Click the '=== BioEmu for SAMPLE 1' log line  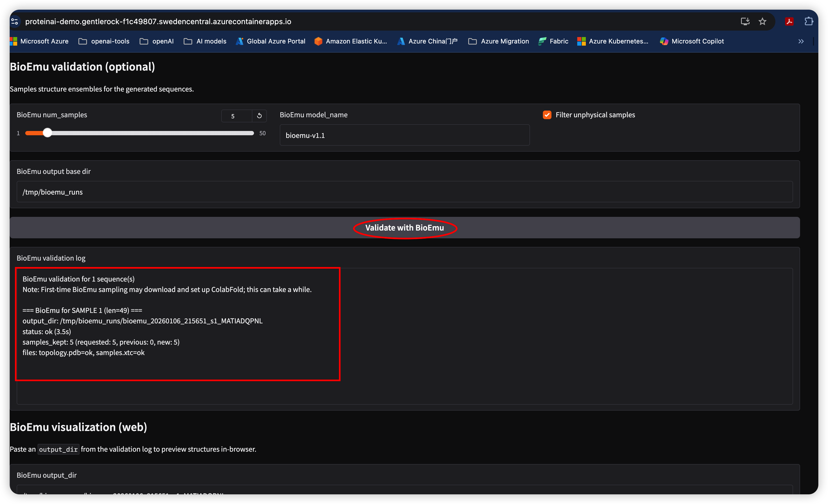pos(82,310)
